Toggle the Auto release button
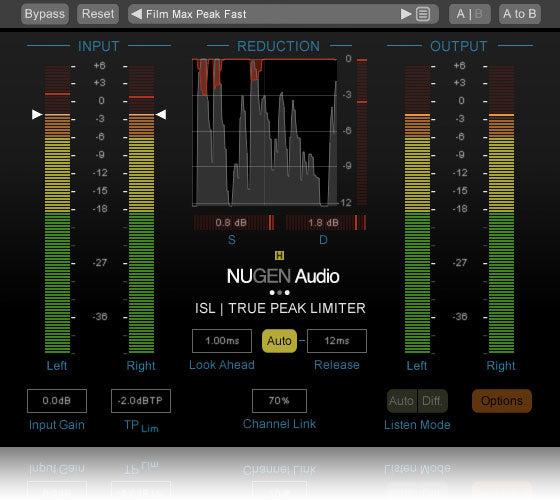The height and width of the screenshot is (500, 560). [279, 341]
